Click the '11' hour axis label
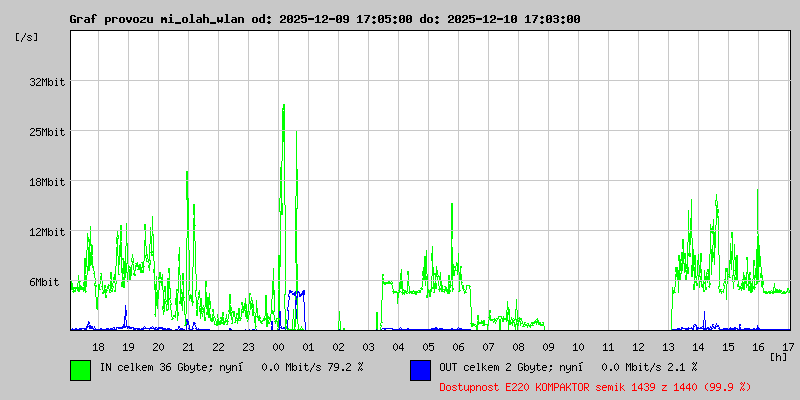 [x=608, y=347]
